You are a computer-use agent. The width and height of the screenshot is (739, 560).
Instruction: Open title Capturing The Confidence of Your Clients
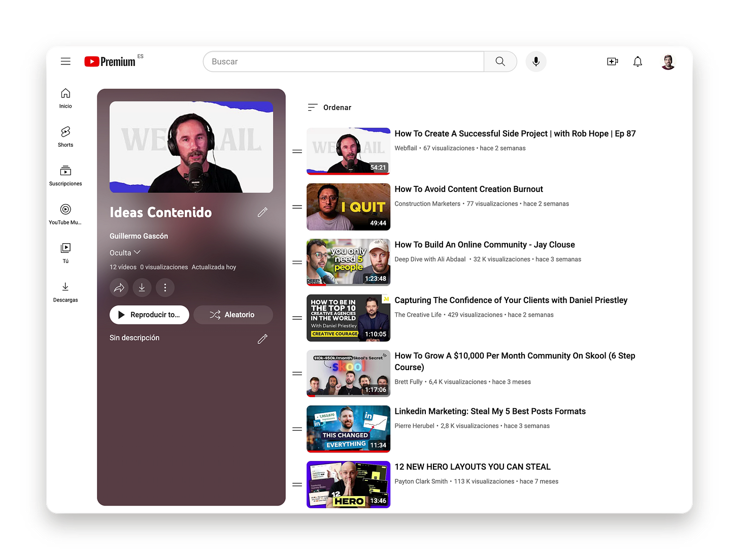[511, 301]
